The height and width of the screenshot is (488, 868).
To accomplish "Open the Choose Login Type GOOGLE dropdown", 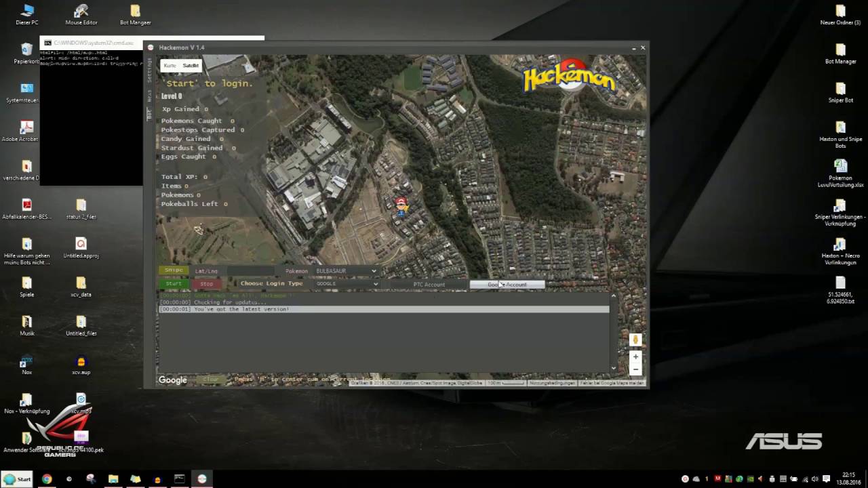I will point(345,284).
